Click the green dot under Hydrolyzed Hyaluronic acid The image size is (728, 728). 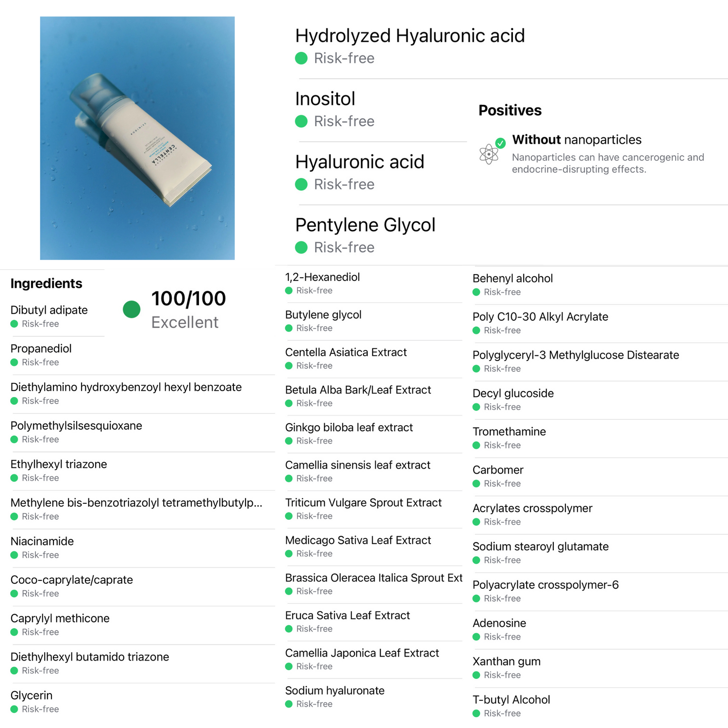point(301,58)
